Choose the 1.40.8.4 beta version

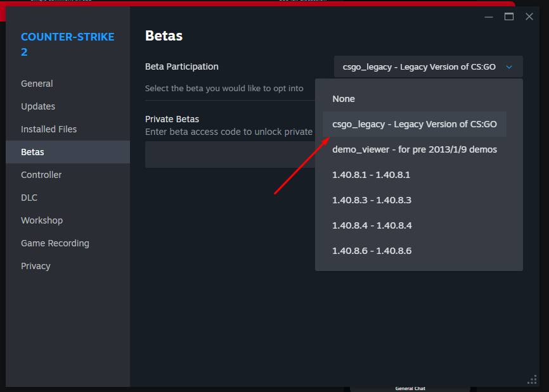(415, 225)
